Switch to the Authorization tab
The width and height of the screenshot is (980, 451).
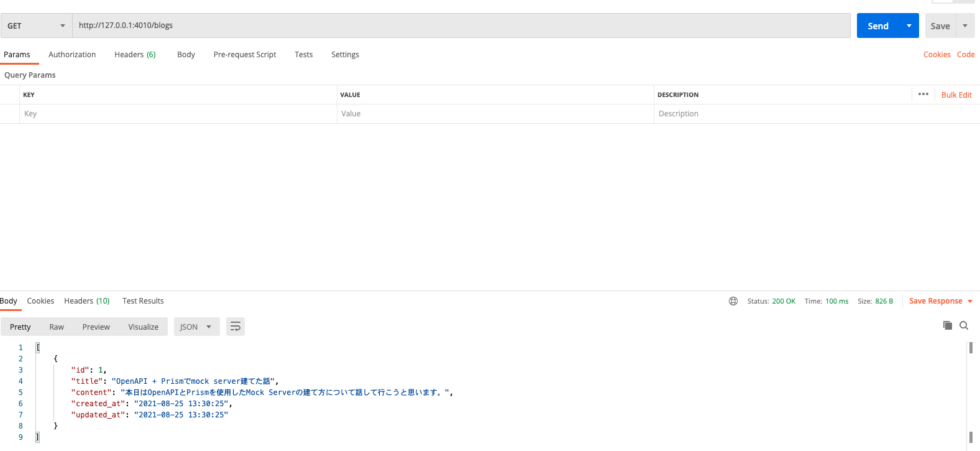[x=72, y=55]
